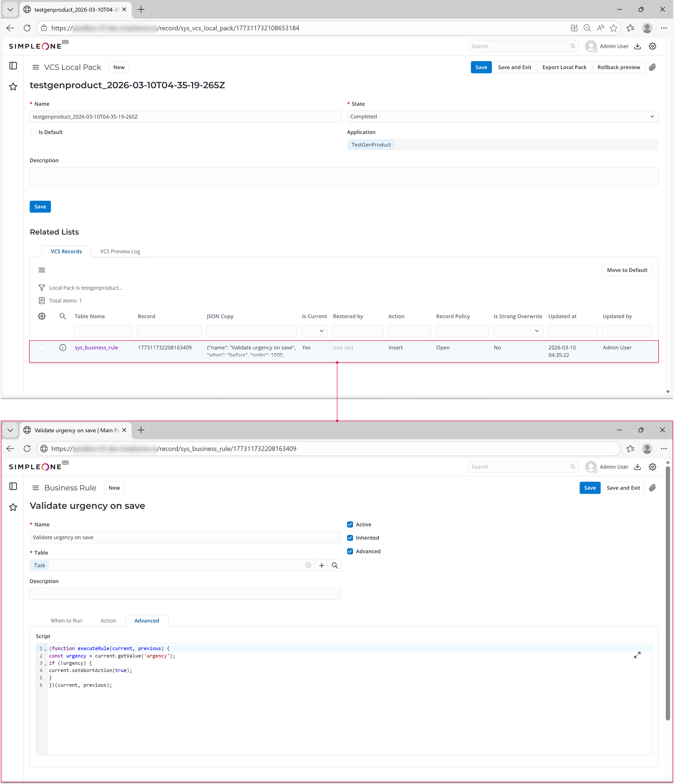
Task: Click the list search magnifier icon
Action: (x=63, y=316)
